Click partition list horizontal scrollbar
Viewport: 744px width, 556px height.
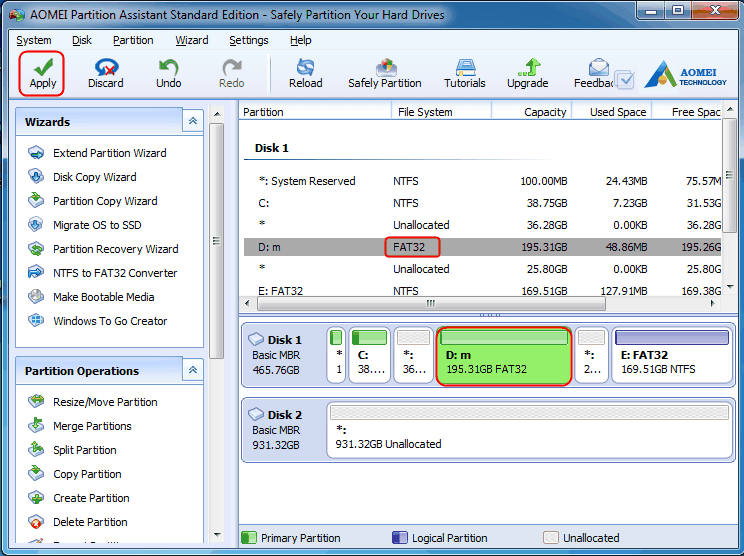click(431, 303)
